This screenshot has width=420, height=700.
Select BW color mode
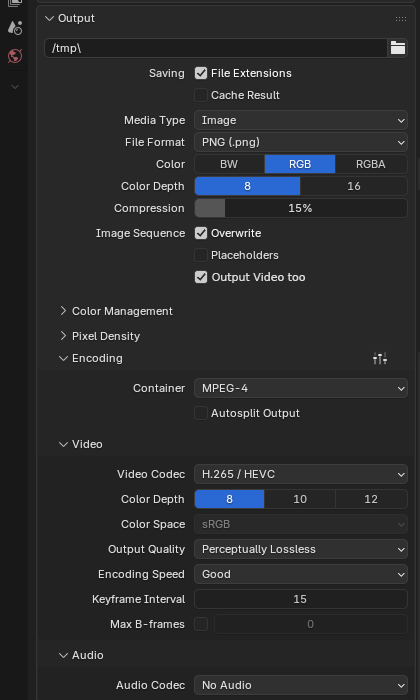229,164
